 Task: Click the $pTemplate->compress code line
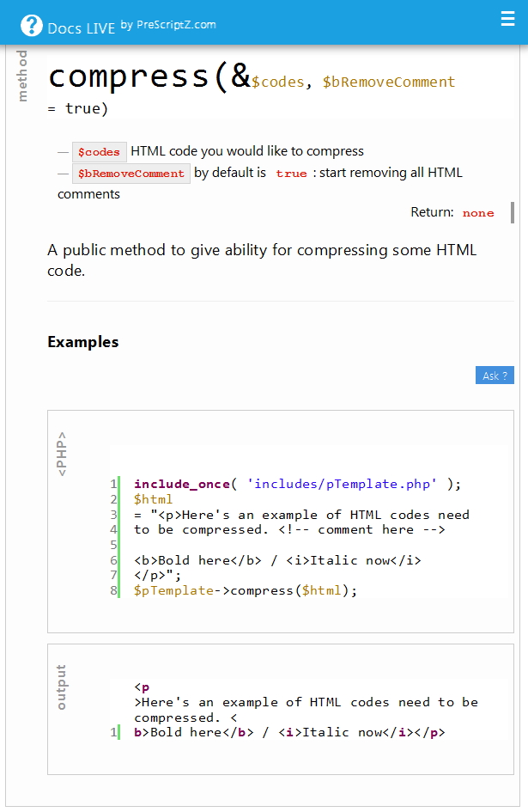tap(245, 590)
